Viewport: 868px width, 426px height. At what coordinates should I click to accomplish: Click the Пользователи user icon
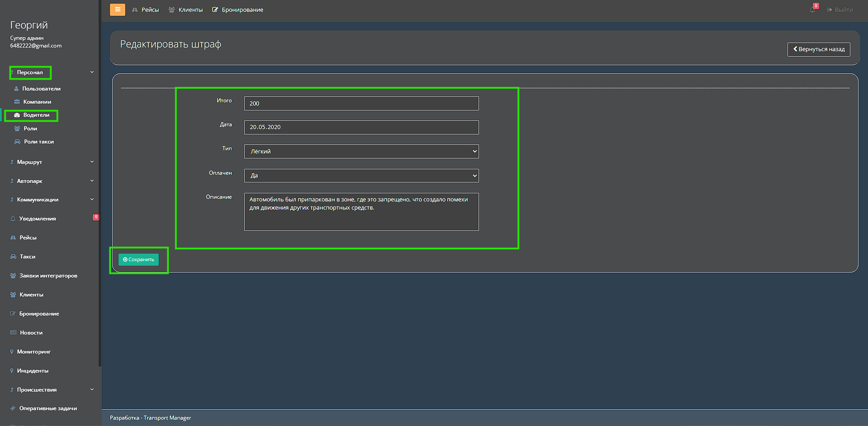pyautogui.click(x=17, y=89)
